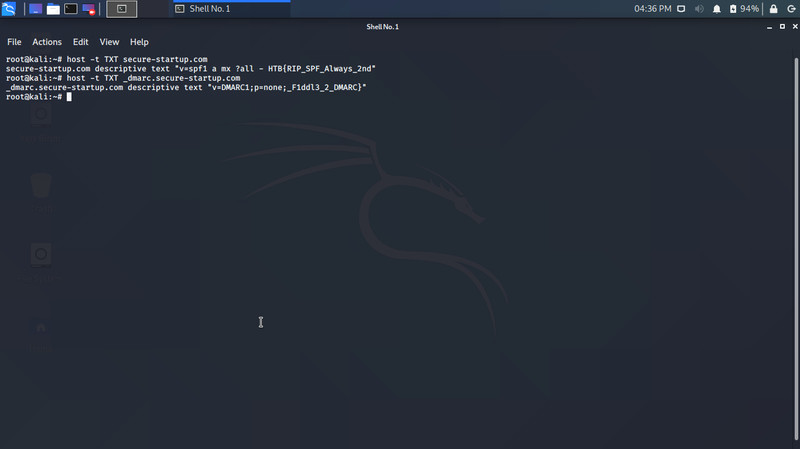Open the Help menu

coord(139,42)
